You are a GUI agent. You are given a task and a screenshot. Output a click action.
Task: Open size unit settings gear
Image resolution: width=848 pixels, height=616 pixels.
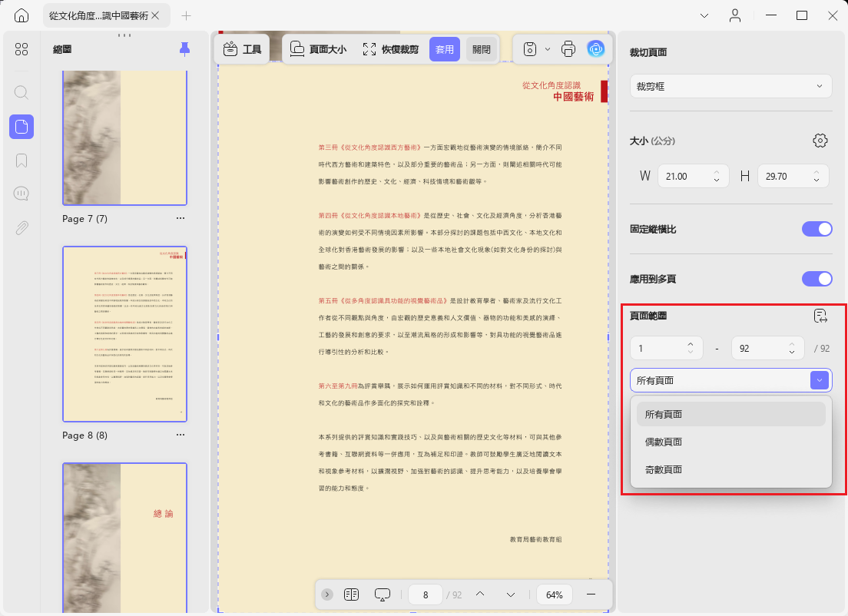click(820, 141)
